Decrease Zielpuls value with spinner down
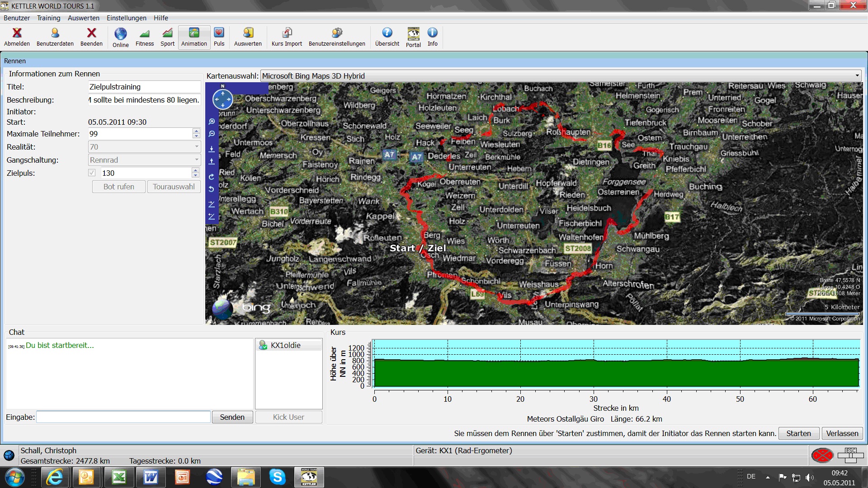The width and height of the screenshot is (868, 488). click(x=195, y=175)
